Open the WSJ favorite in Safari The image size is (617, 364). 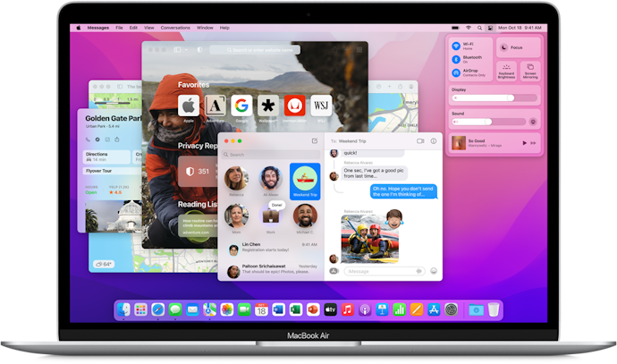click(321, 106)
